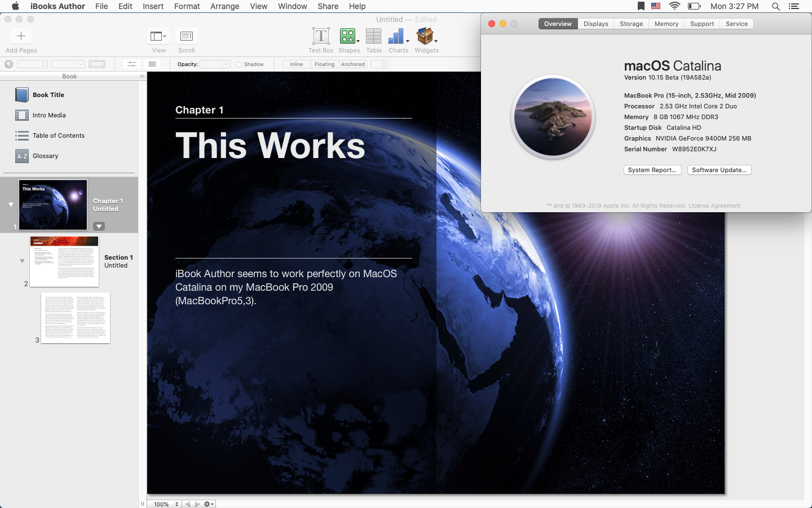Switch to Memory tab in About window
812x508 pixels.
tap(667, 24)
